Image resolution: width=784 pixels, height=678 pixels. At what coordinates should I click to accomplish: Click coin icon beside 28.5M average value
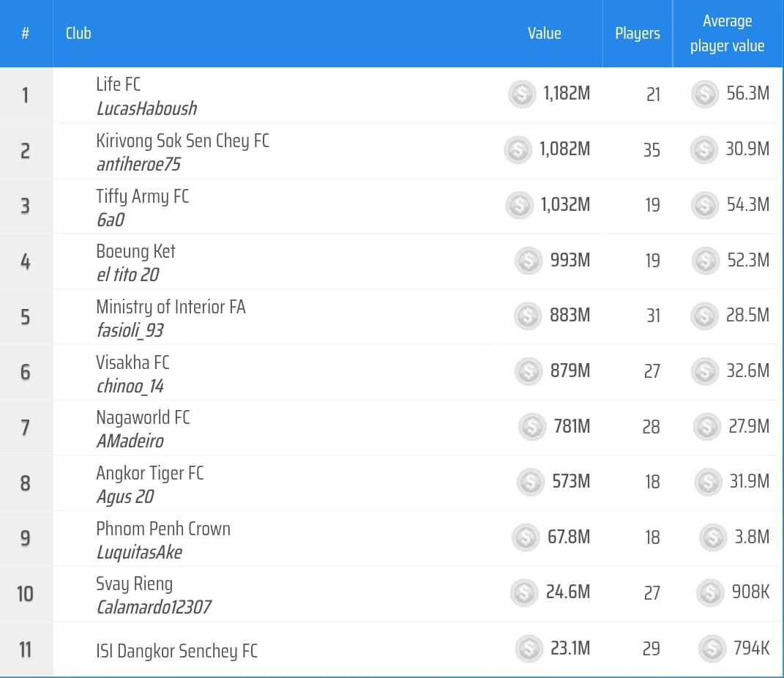tap(705, 316)
